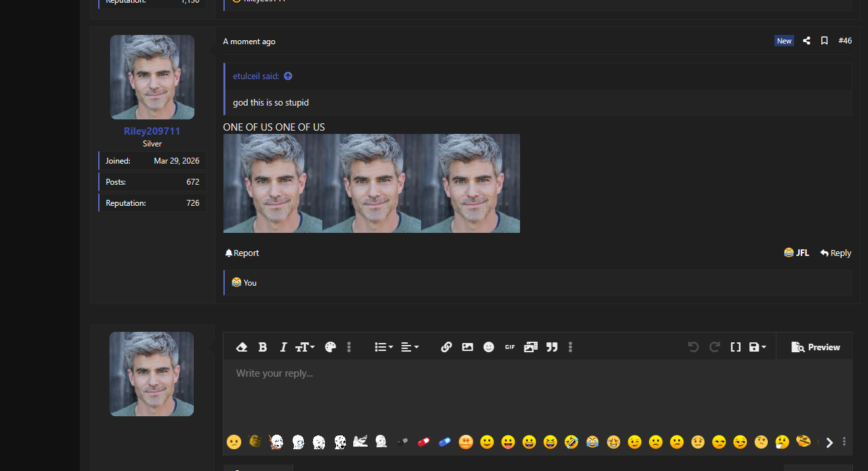Report Riley209711's post
This screenshot has height=471, width=868.
[242, 253]
